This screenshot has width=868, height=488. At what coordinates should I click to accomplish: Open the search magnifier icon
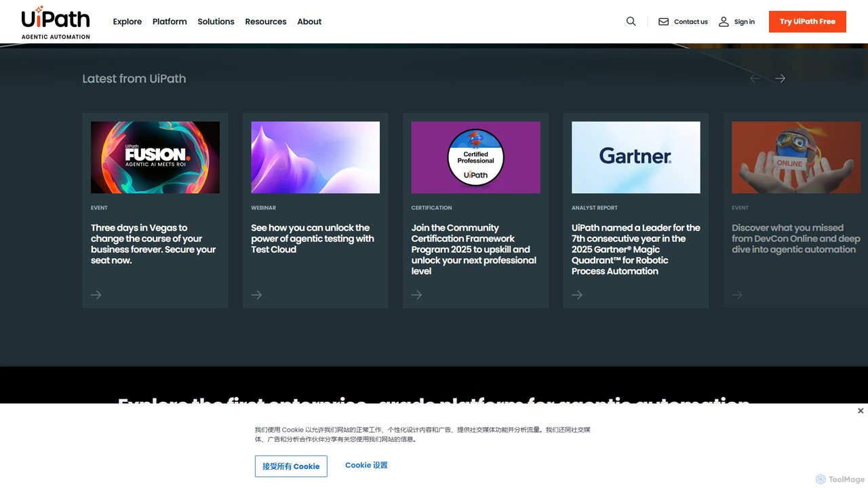point(631,22)
